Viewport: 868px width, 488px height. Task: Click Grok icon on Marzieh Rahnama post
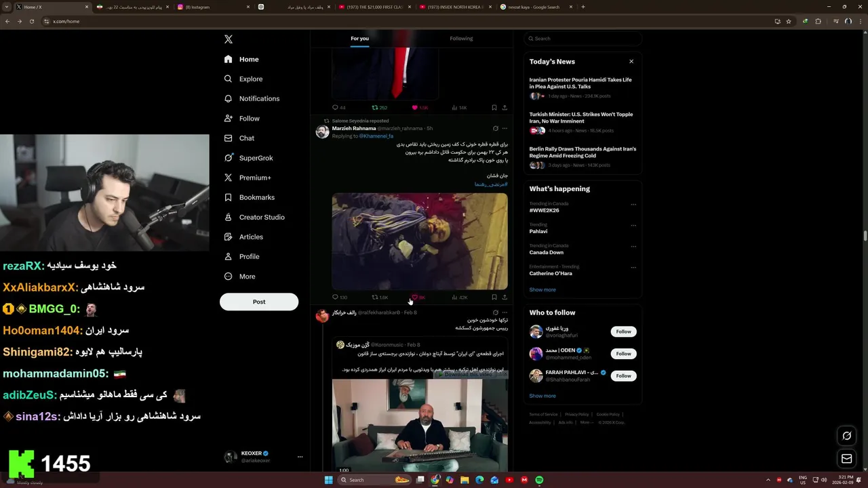(495, 128)
